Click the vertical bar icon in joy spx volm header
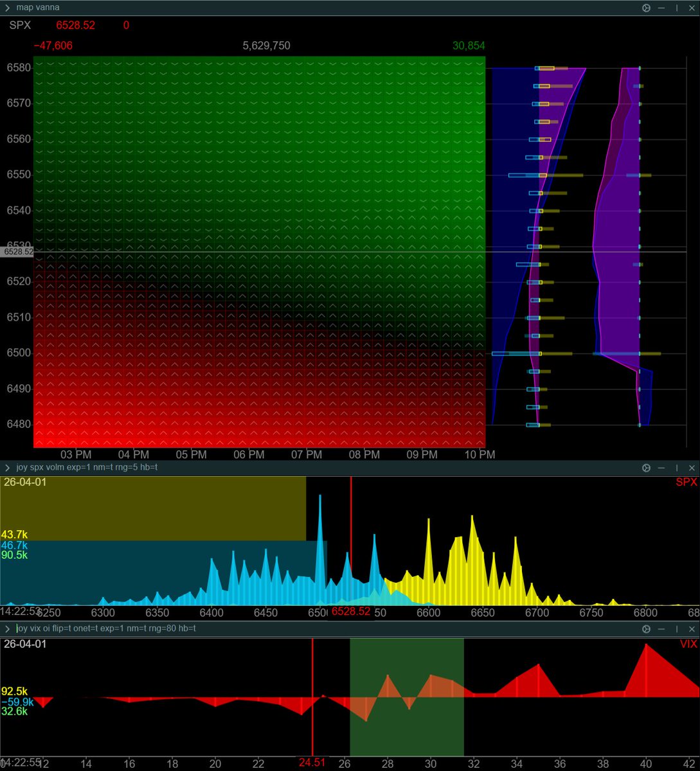 pos(676,468)
